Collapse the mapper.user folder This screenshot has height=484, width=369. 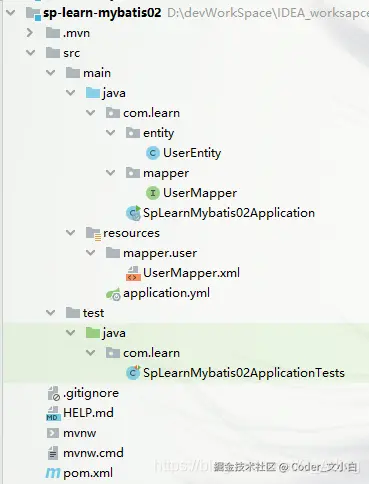(x=91, y=253)
